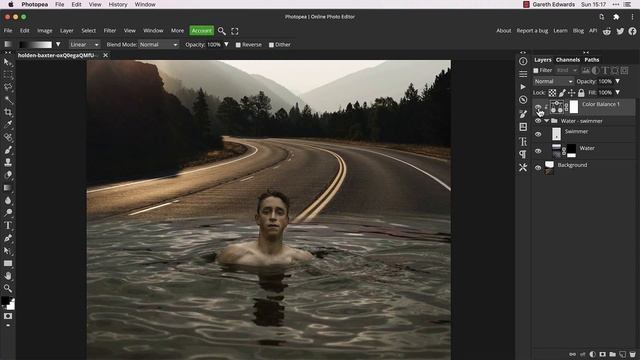This screenshot has height=360, width=640.
Task: Hide the Background layer
Action: 538,167
